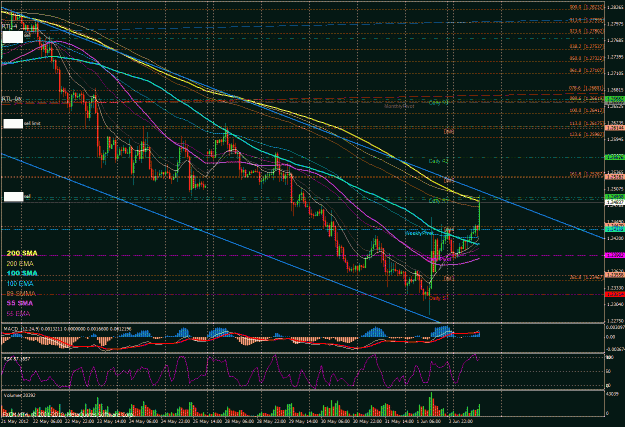Click price axis value 1.27975
Image resolution: width=625 pixels, height=427 pixels.
tap(615, 24)
